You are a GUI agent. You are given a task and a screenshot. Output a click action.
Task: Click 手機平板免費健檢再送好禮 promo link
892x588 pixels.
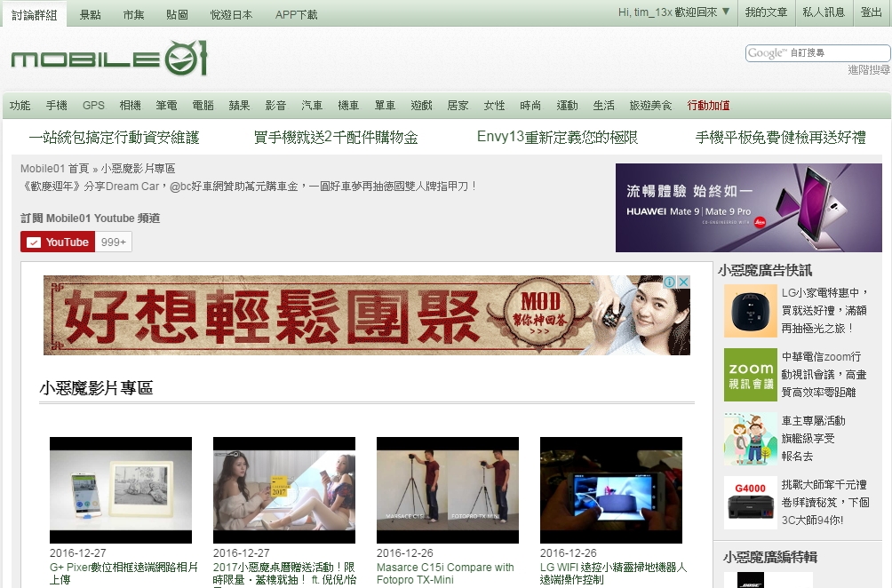tap(780, 137)
